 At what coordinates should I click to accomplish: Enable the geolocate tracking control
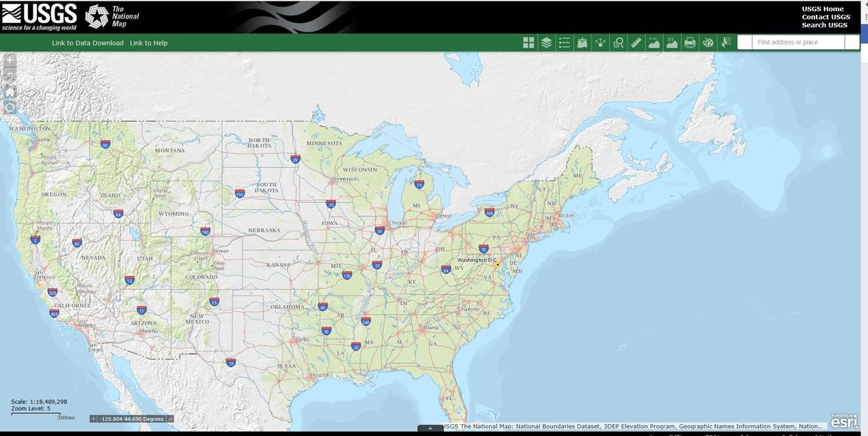[7, 107]
